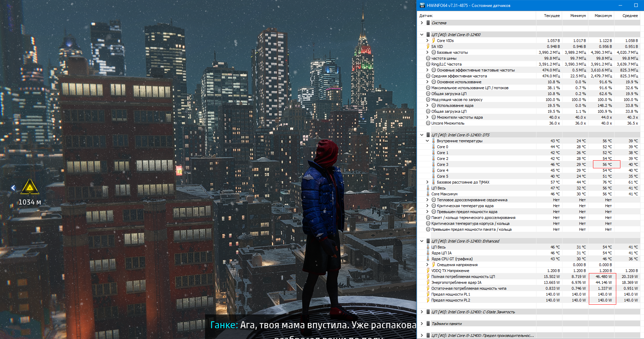
Task: Click the clock icon next to частота шины
Action: pyautogui.click(x=428, y=58)
